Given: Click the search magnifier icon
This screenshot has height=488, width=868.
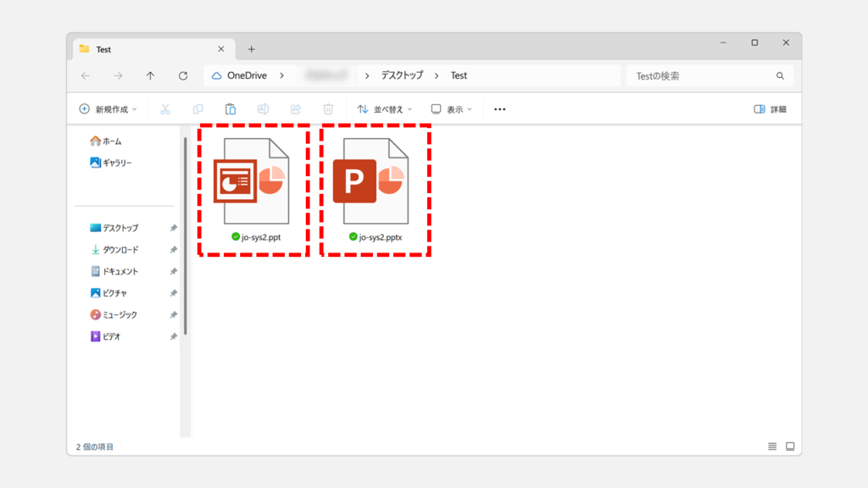Looking at the screenshot, I should (x=780, y=75).
